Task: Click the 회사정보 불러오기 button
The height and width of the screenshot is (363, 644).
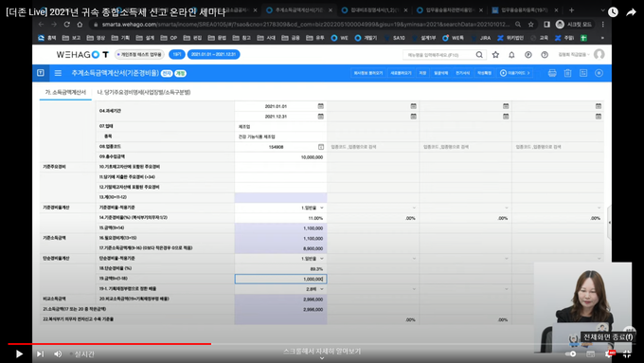Action: click(x=368, y=73)
